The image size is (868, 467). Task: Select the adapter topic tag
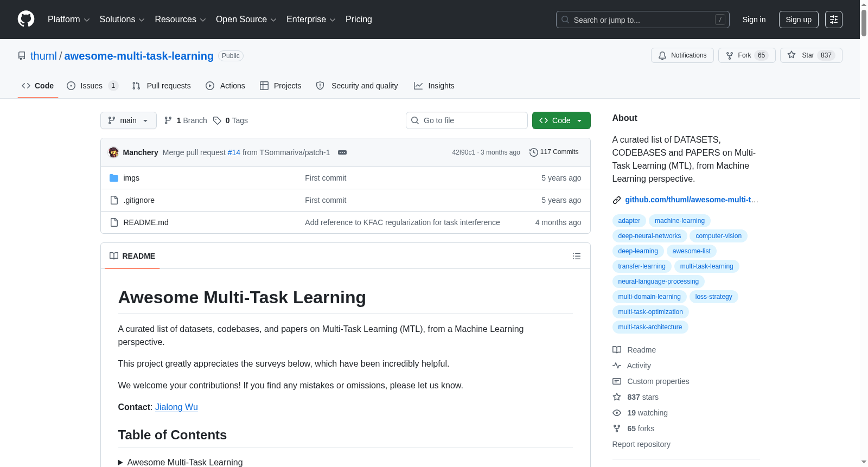click(629, 221)
